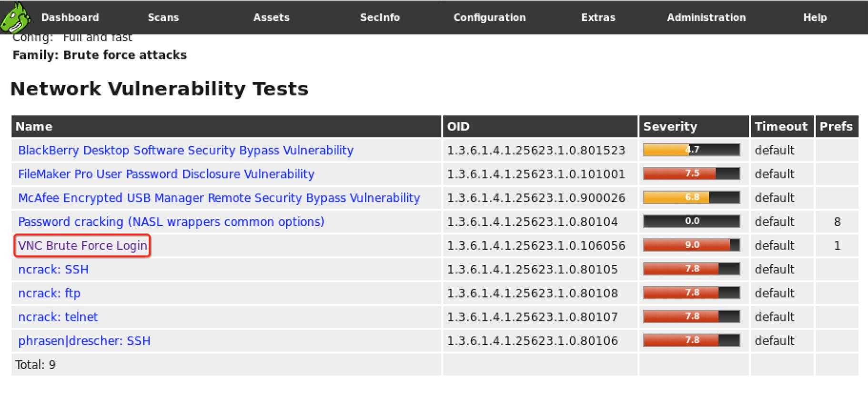
Task: Click the Network Vulnerability Tests heading
Action: (159, 89)
